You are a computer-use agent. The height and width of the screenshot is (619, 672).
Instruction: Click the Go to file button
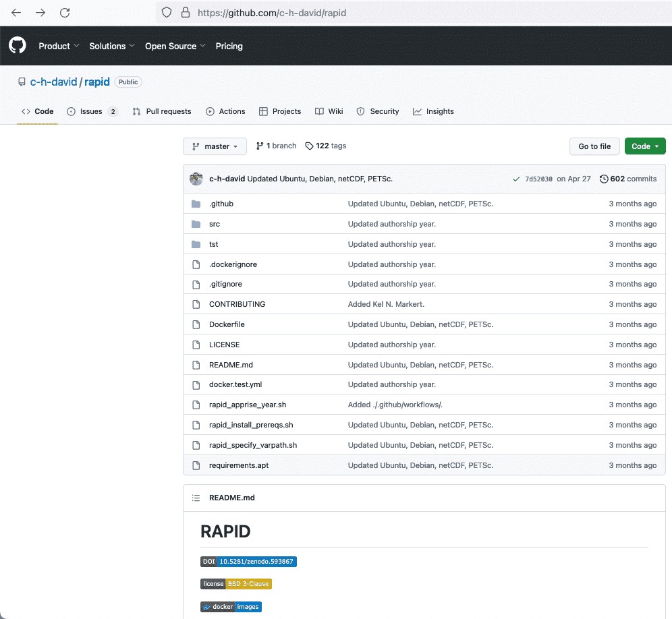pos(594,146)
